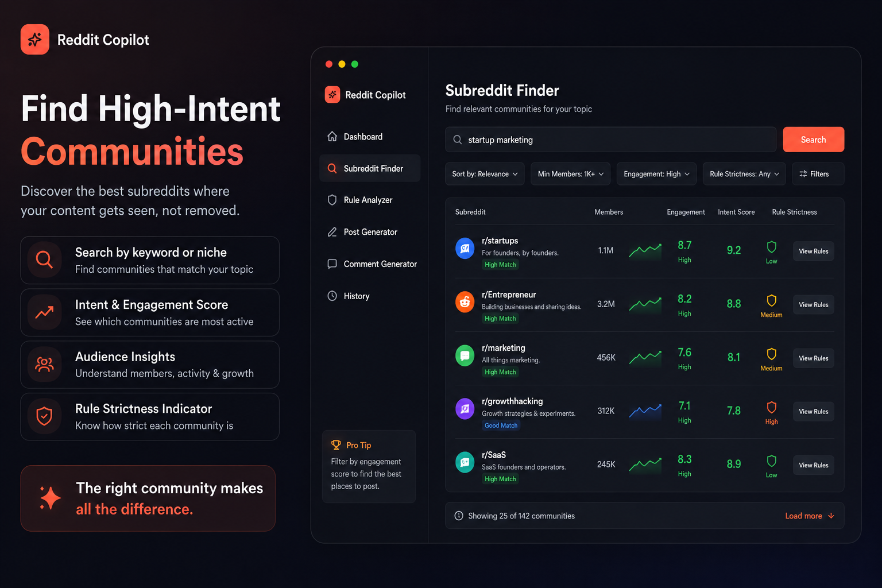The image size is (882, 588).
Task: Click the trending arrow icon on Intent card
Action: click(44, 312)
